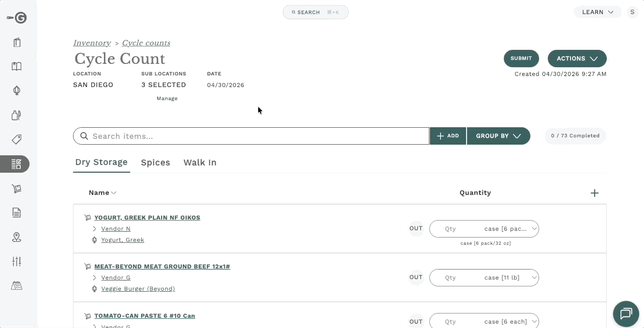Open the sliders settings sidebar icon
This screenshot has width=644, height=328.
click(x=17, y=261)
